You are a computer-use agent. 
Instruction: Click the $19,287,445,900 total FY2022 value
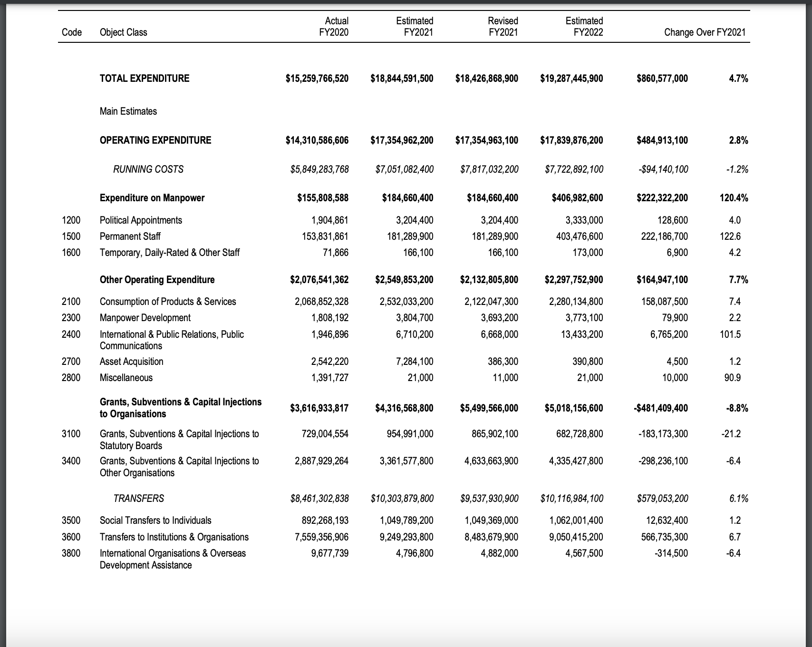pos(571,78)
